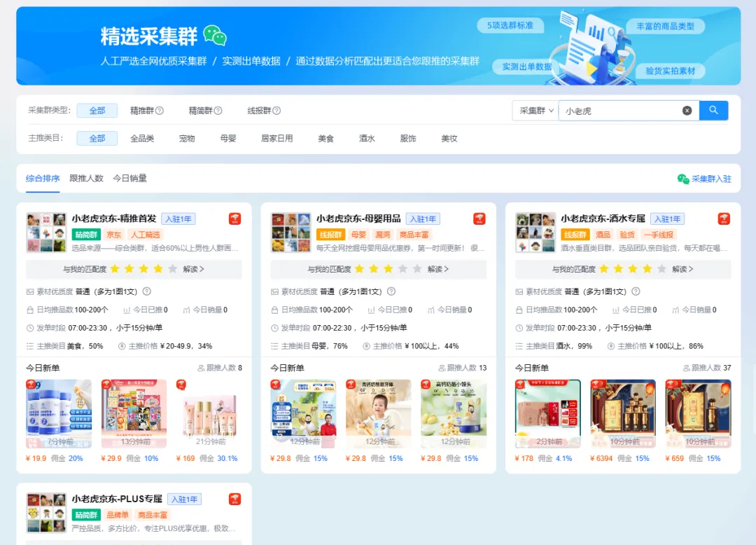Filter category by 美妆

[x=449, y=139]
